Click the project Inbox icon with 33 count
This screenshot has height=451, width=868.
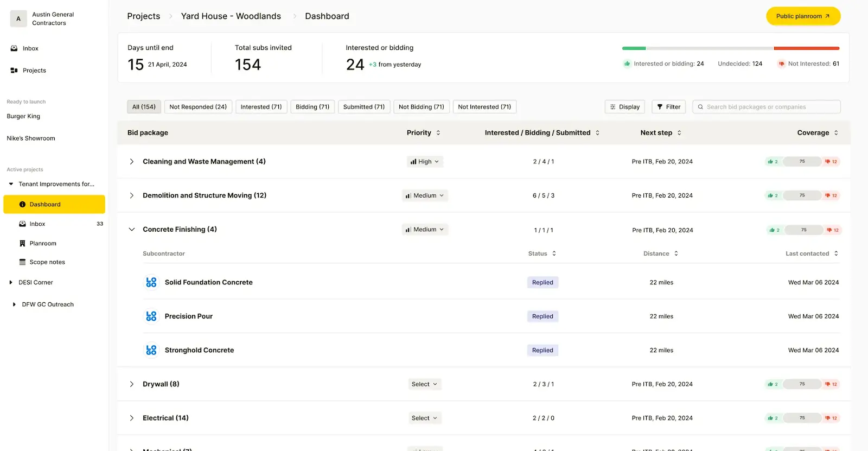(x=22, y=224)
